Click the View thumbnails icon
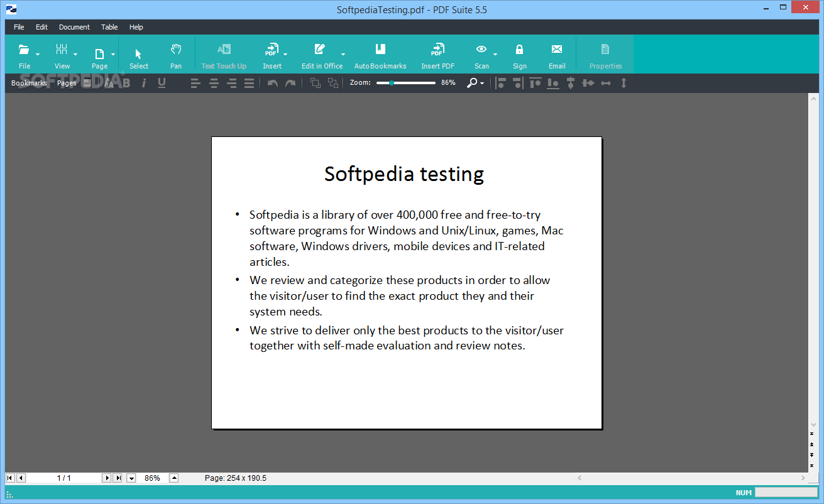 (62, 50)
